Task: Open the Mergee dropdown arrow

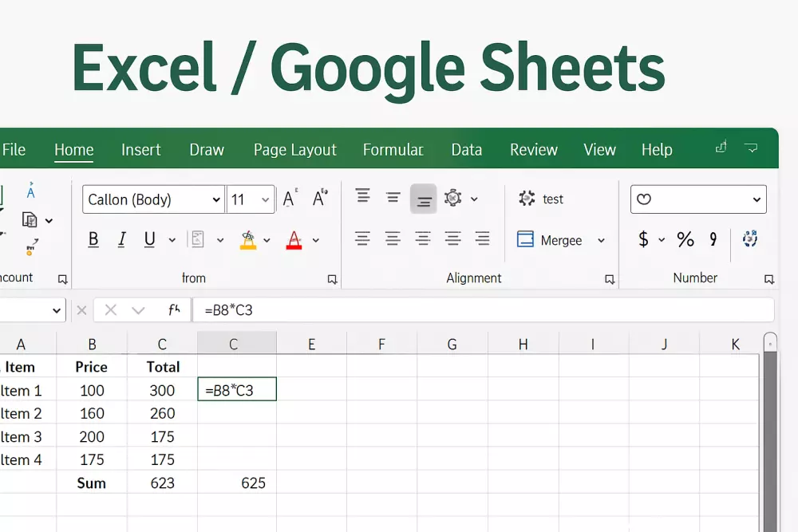Action: tap(601, 240)
